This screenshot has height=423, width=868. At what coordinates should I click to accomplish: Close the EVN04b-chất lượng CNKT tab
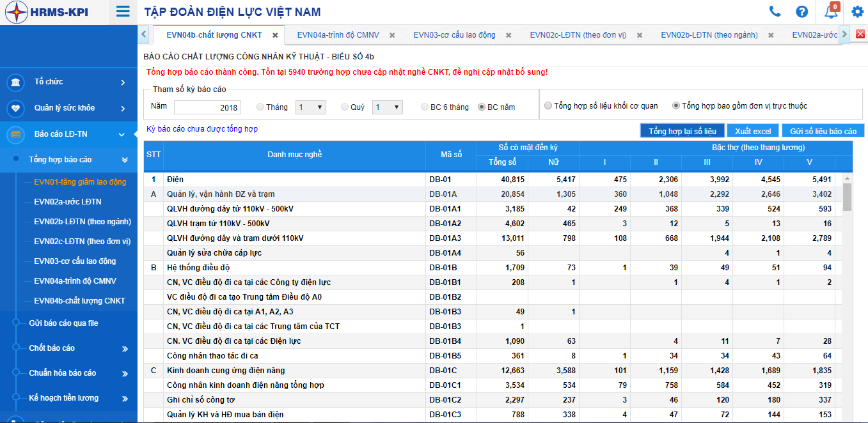275,35
